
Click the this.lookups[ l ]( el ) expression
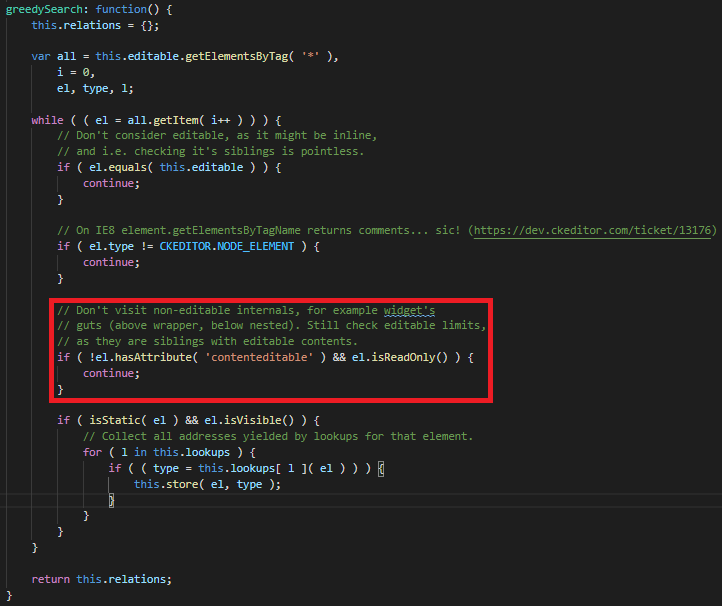tap(272, 469)
